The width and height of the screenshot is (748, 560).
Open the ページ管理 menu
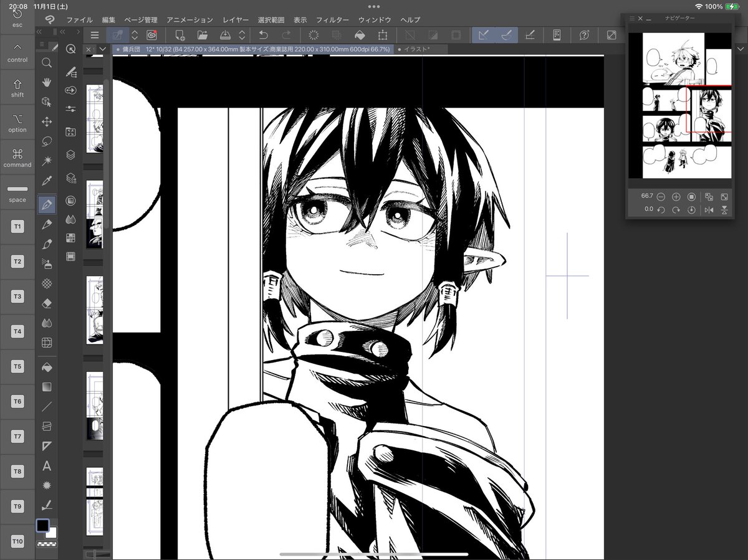[x=141, y=20]
